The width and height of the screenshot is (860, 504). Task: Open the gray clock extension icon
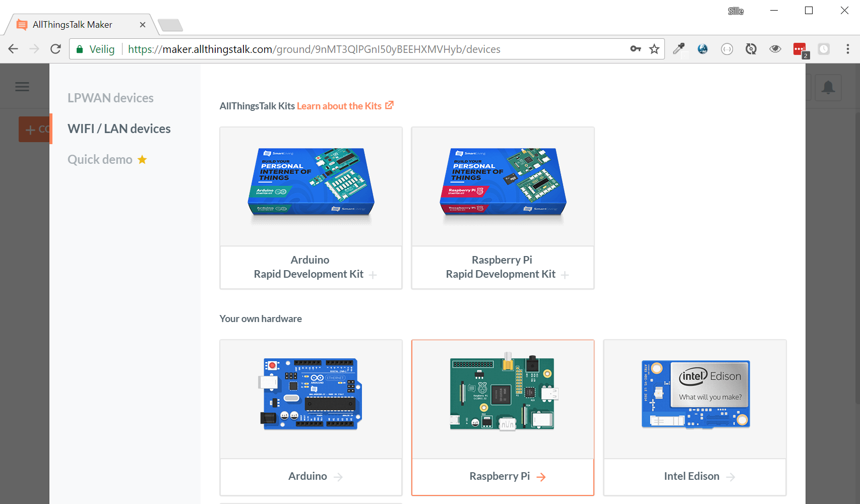824,49
